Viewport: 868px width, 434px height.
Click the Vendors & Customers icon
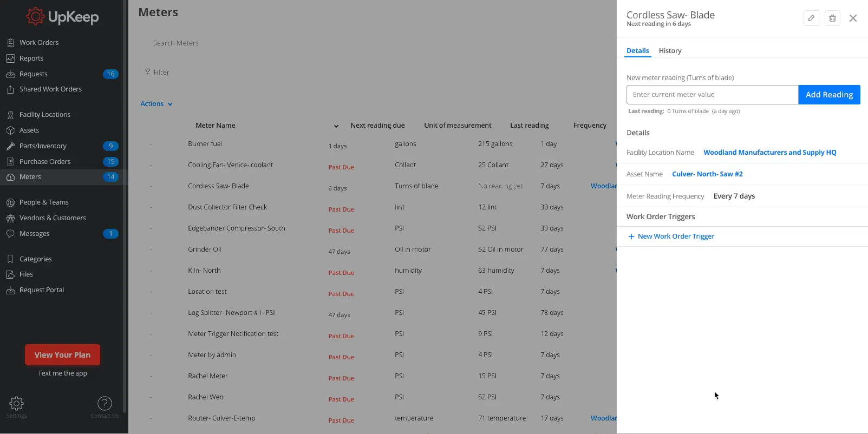[10, 218]
